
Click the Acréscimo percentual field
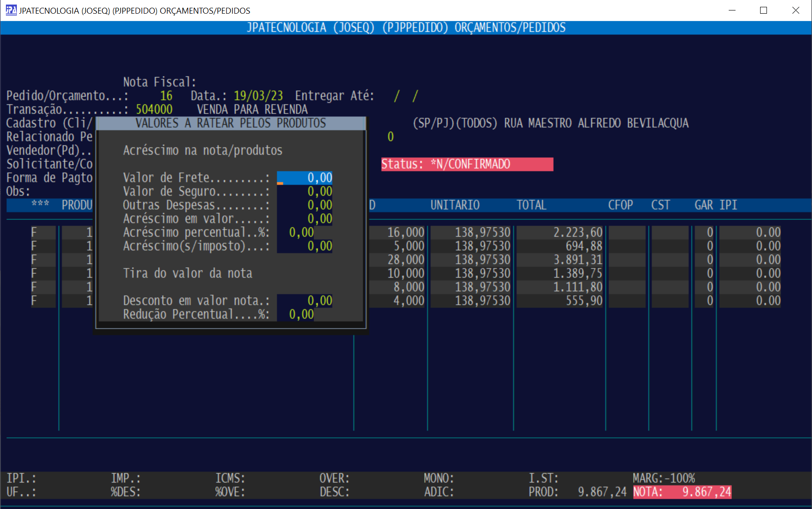coord(296,232)
